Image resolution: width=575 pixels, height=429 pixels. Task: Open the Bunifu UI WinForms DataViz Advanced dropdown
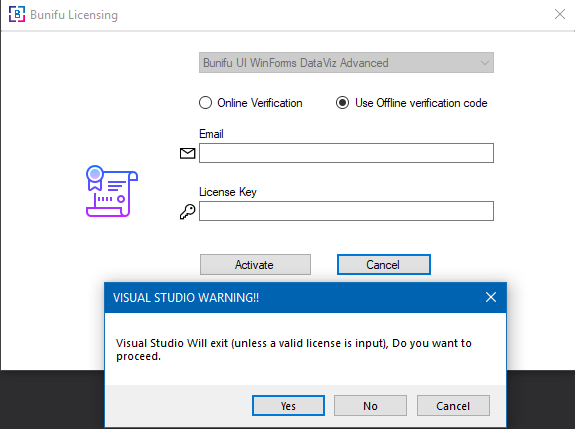(x=346, y=63)
